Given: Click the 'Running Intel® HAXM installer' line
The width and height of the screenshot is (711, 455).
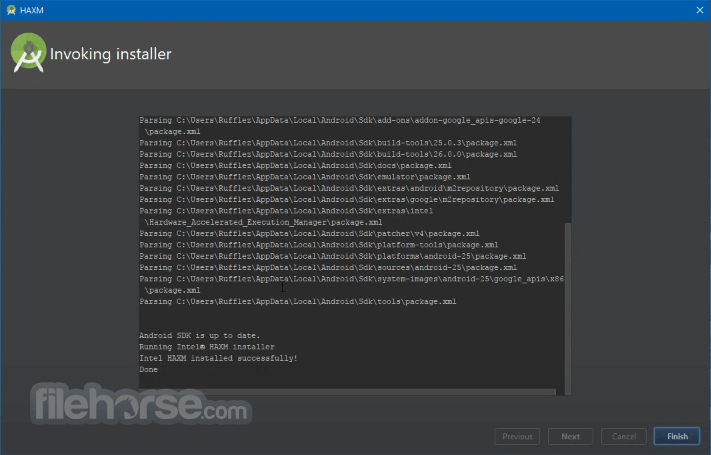Looking at the screenshot, I should pos(207,347).
